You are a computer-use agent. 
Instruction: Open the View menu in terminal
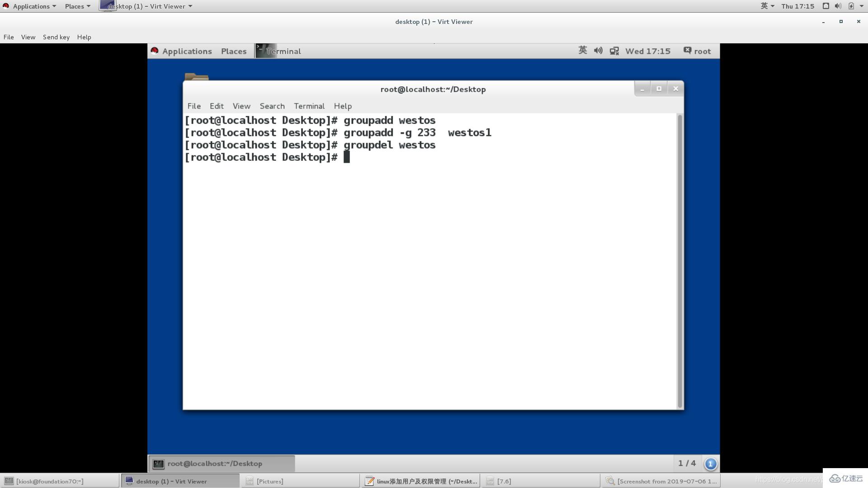tap(241, 105)
